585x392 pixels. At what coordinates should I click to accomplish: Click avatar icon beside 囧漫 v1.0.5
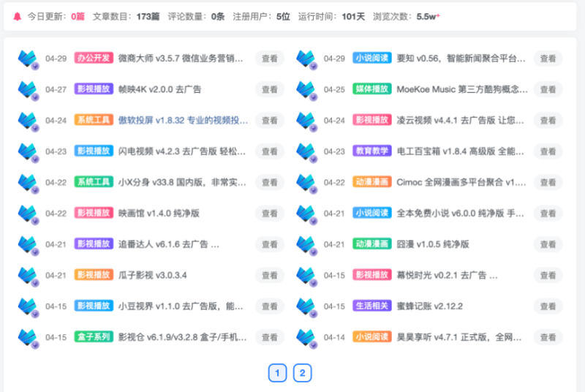tap(306, 245)
